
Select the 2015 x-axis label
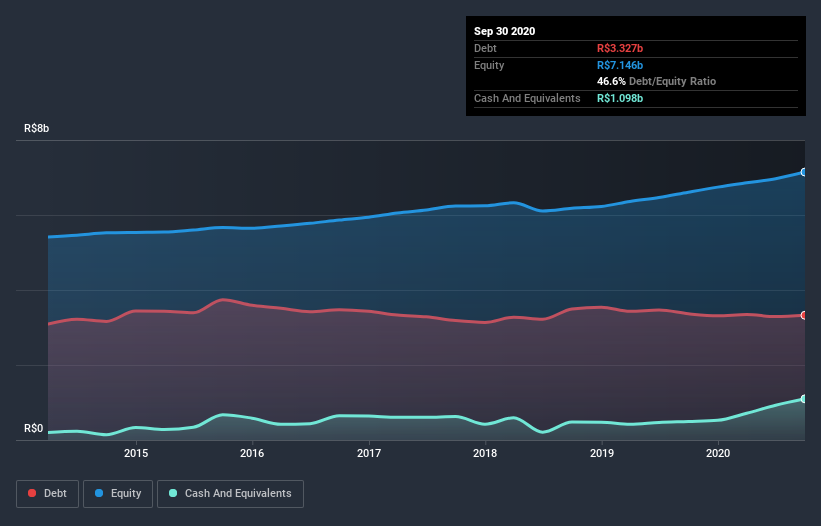[136, 453]
